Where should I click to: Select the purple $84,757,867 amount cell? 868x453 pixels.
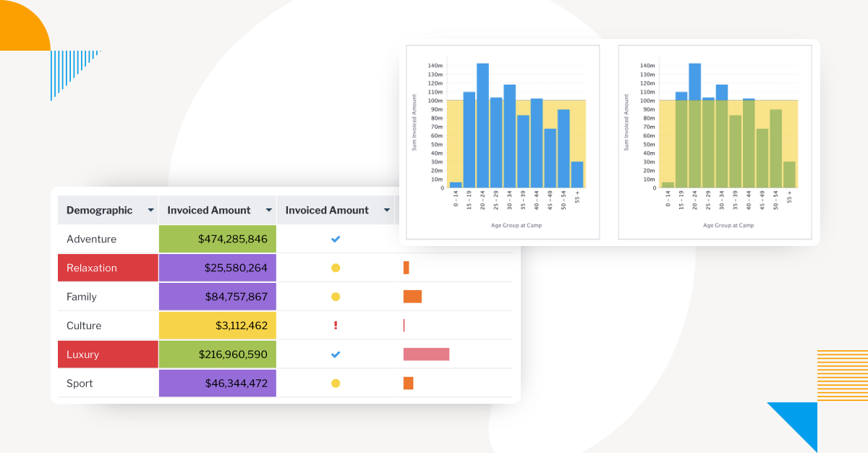click(x=217, y=297)
